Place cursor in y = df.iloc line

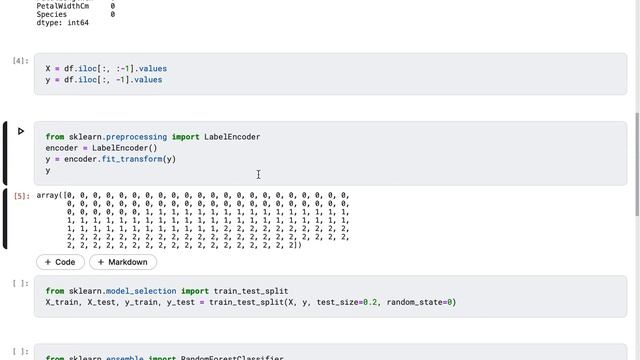click(104, 80)
